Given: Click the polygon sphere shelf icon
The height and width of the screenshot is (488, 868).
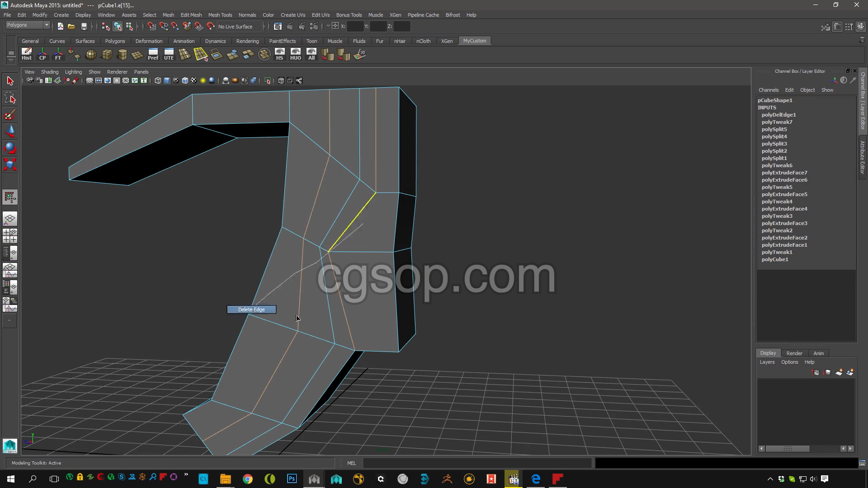Looking at the screenshot, I should point(91,55).
